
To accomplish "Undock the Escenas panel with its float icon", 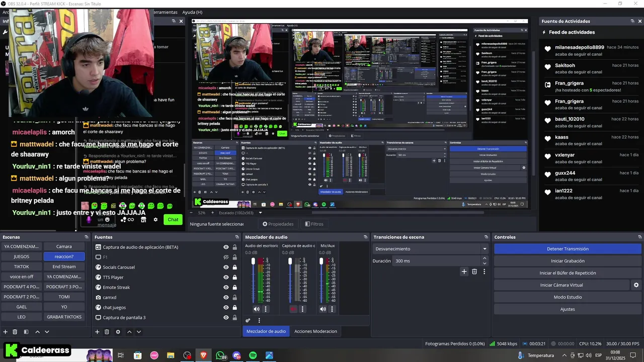I will pyautogui.click(x=87, y=237).
